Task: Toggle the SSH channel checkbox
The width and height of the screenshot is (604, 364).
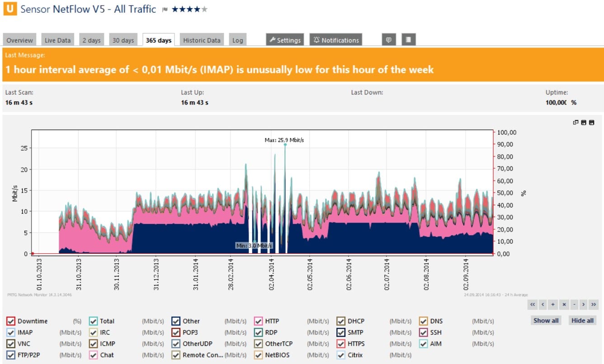Action: tap(423, 332)
